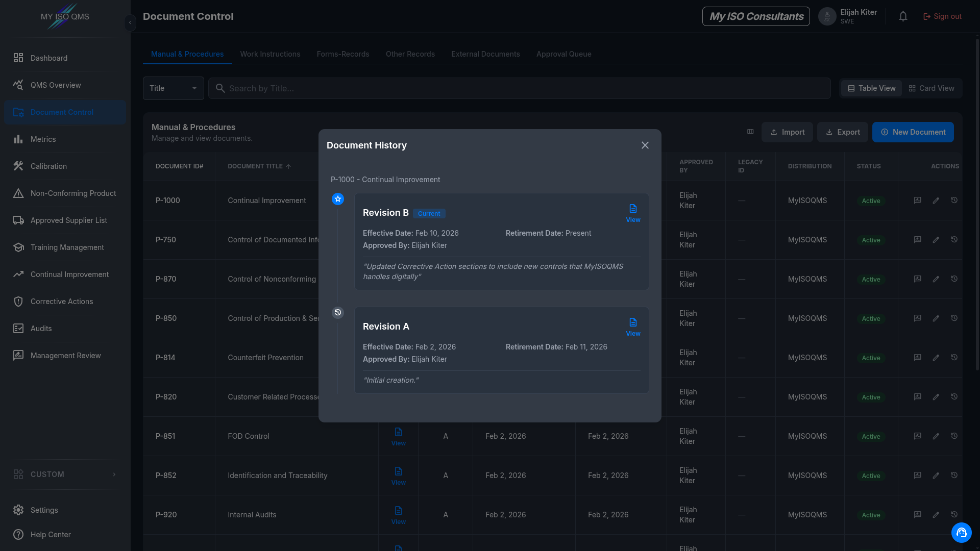
Task: Open comments icon for P-814 row
Action: tap(917, 358)
